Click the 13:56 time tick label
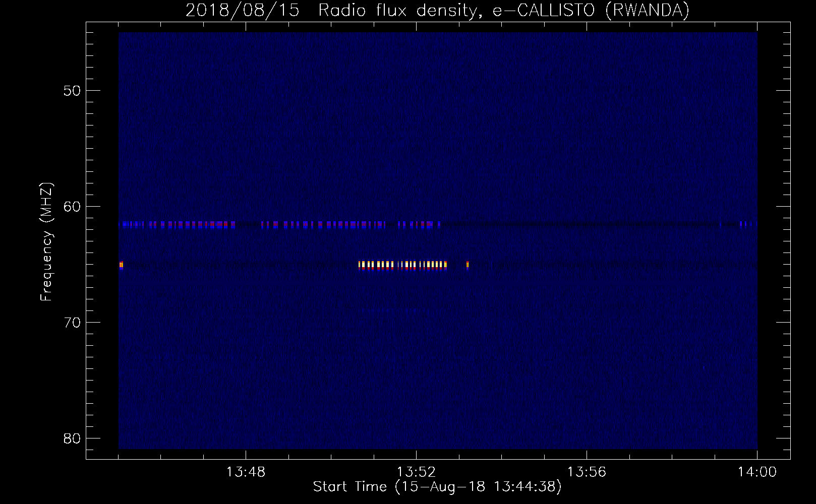This screenshot has height=504, width=816. [587, 472]
